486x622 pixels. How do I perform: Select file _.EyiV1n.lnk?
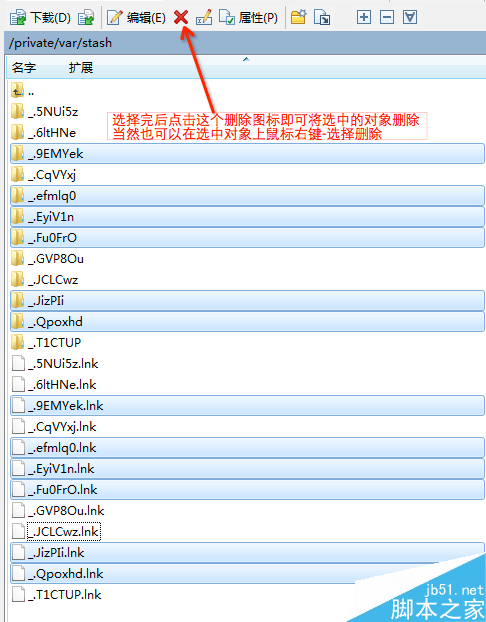(x=247, y=468)
